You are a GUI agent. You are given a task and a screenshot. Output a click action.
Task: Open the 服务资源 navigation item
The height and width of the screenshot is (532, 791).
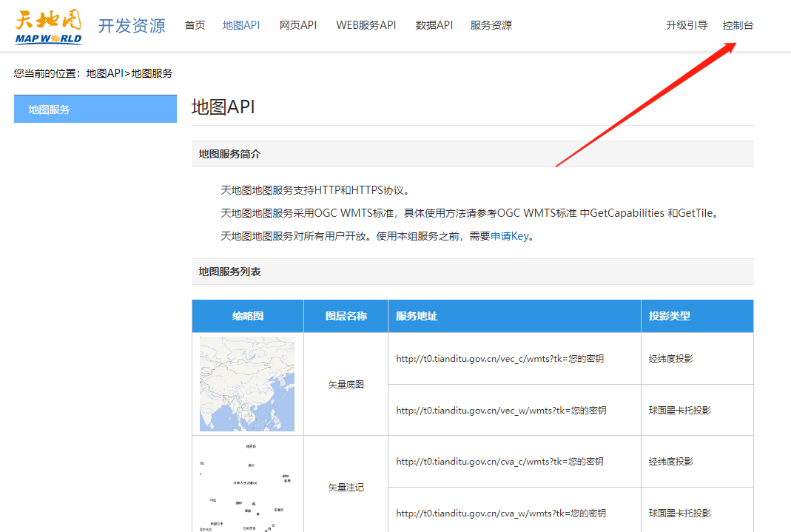coord(491,25)
